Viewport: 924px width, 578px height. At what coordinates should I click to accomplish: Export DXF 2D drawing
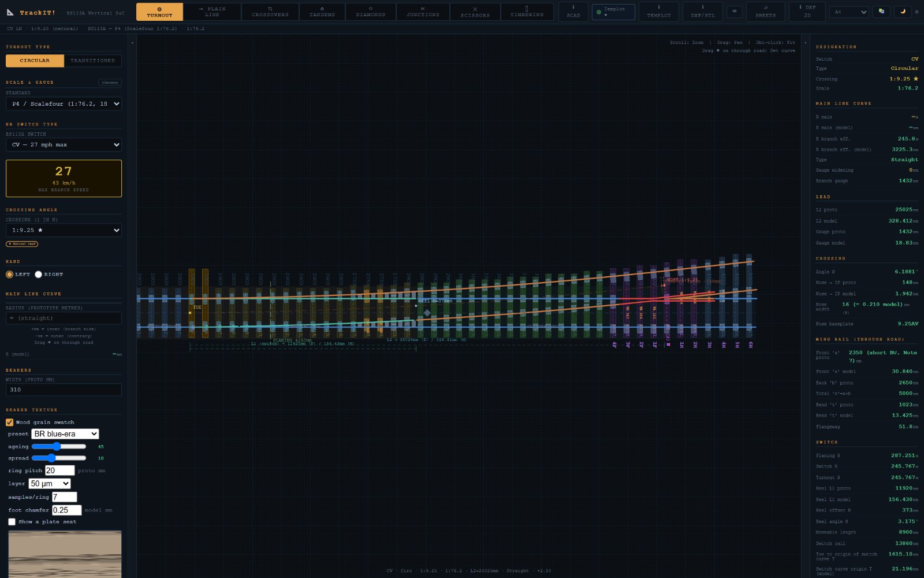point(807,12)
